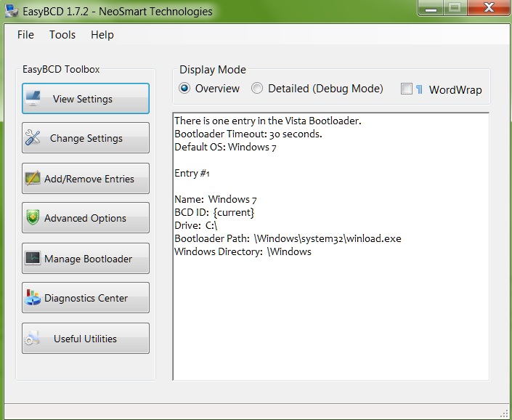
Task: Click 'BCD ID: {current}' line
Action: [x=214, y=212]
